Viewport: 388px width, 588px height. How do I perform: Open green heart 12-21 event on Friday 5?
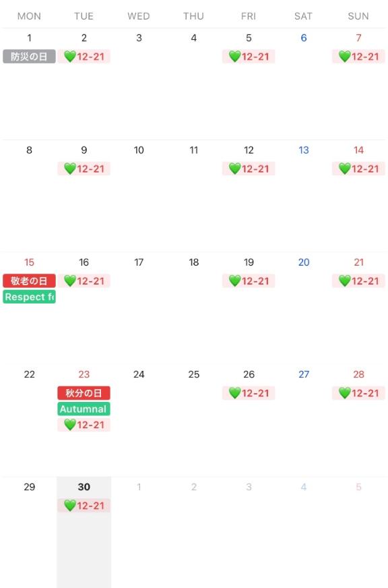[249, 57]
